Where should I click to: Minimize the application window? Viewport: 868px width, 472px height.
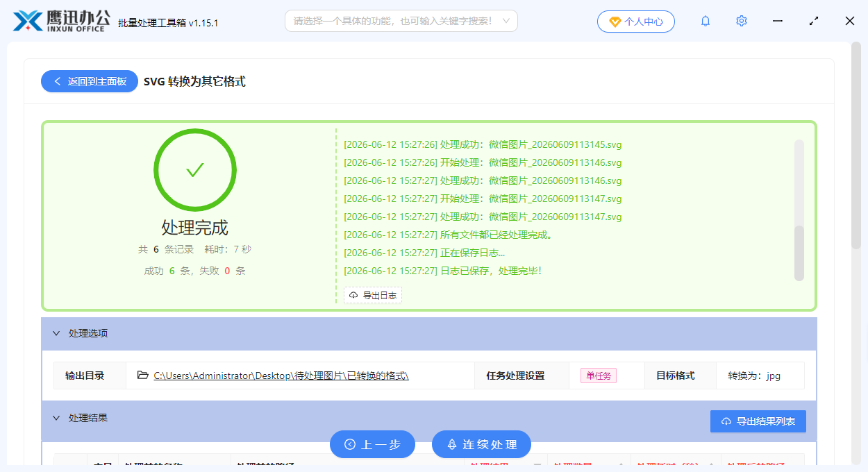click(778, 21)
